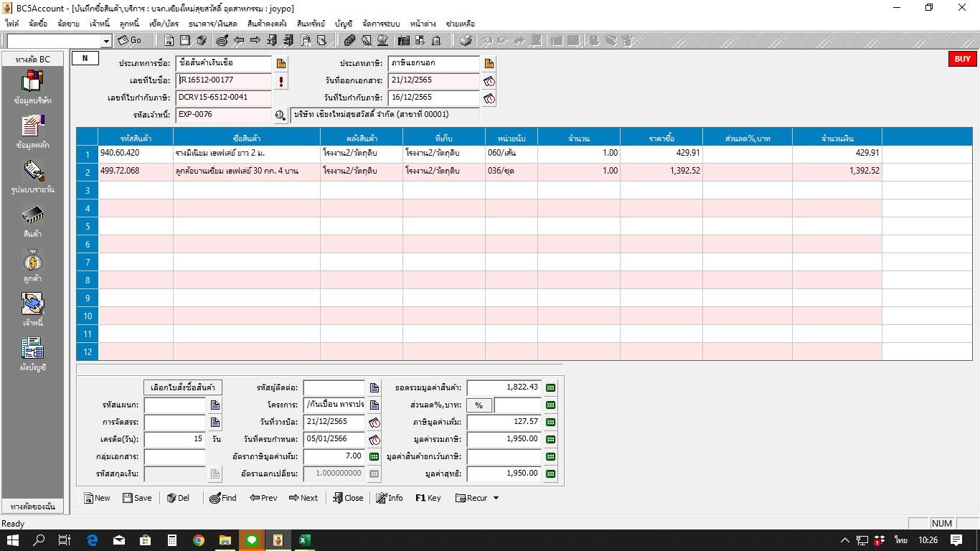Expand the toolbar combo box dropdown
Image resolution: width=980 pixels, height=551 pixels.
click(106, 41)
